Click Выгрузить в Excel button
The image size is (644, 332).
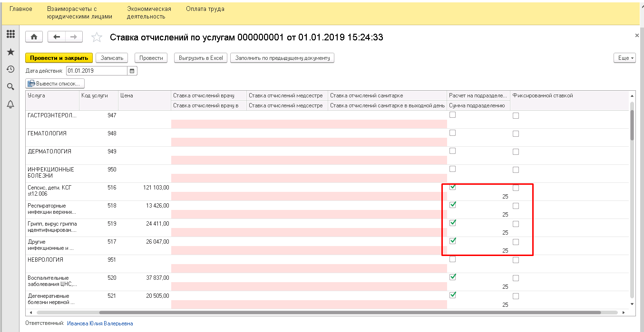point(201,58)
